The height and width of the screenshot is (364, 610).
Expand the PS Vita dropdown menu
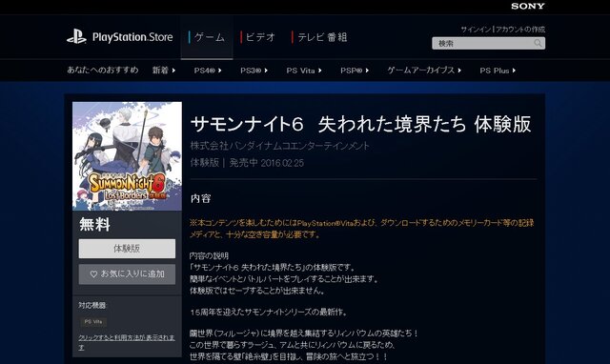304,71
